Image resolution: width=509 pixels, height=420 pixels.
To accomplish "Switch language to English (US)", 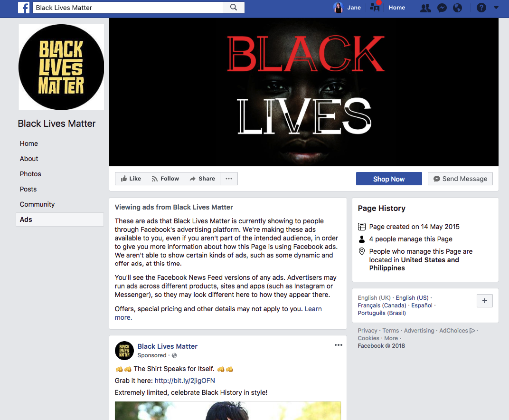I will [412, 297].
